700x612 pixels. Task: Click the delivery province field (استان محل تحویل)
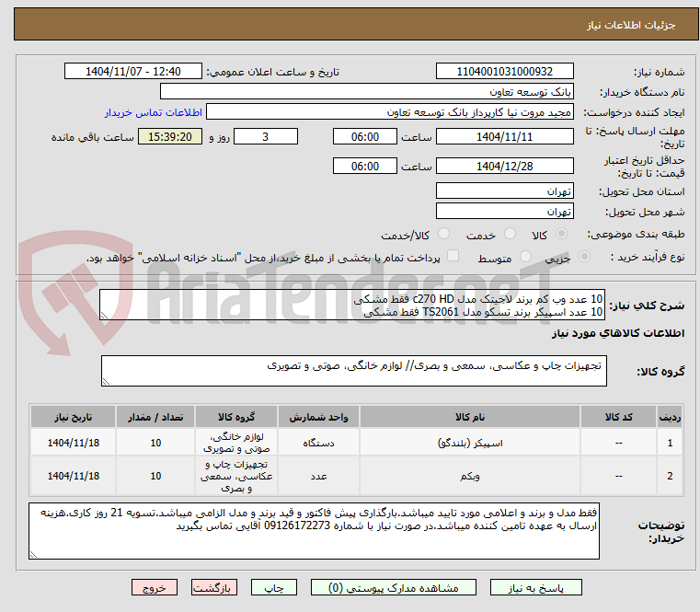pos(504,191)
